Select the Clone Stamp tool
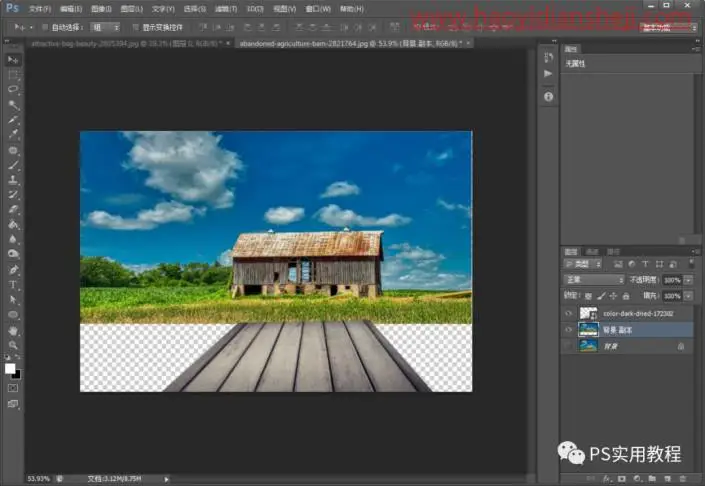 click(x=13, y=180)
